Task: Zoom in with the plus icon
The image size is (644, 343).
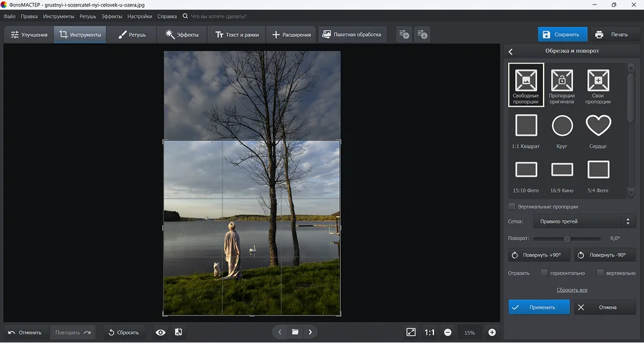Action: (492, 332)
